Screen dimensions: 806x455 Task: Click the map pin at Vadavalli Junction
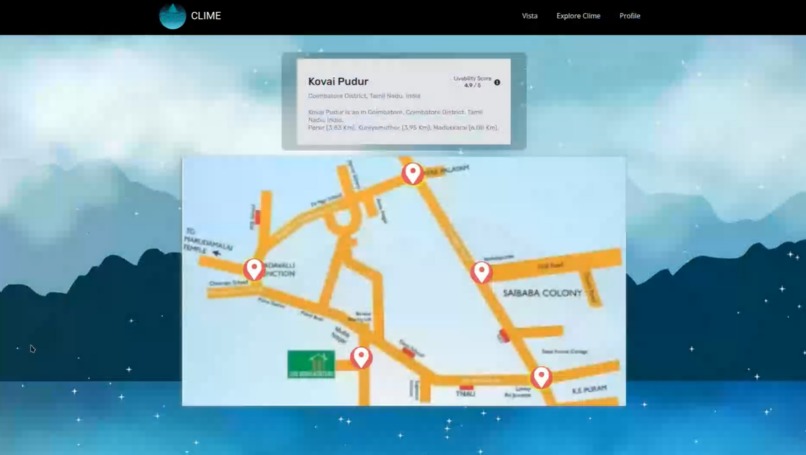(253, 269)
